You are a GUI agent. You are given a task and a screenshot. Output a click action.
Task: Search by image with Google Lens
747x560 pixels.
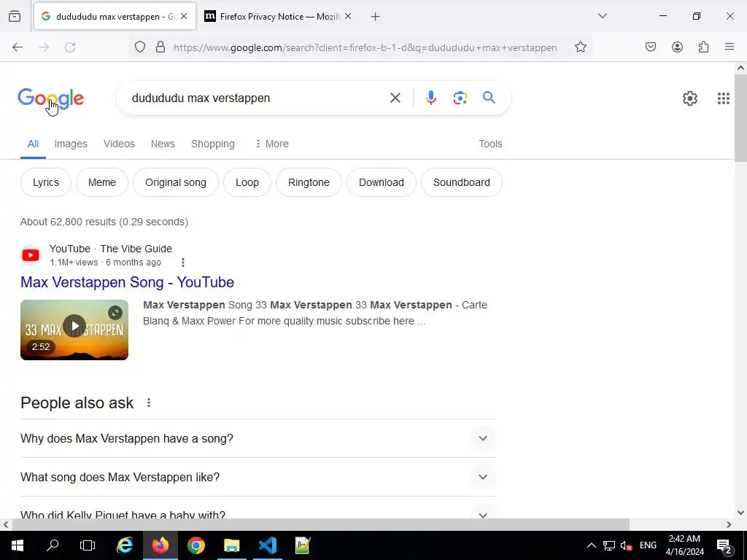460,98
